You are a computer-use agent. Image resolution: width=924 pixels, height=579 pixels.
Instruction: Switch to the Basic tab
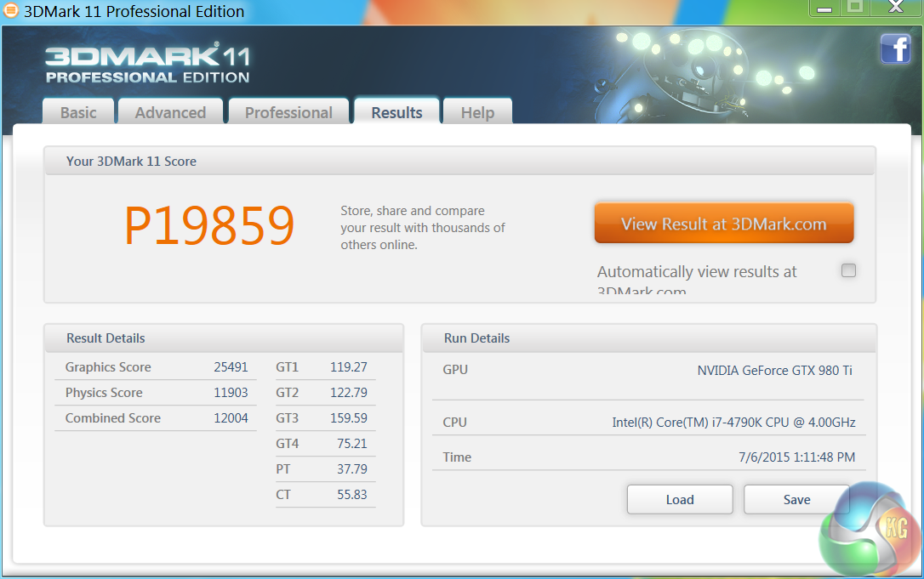(78, 112)
